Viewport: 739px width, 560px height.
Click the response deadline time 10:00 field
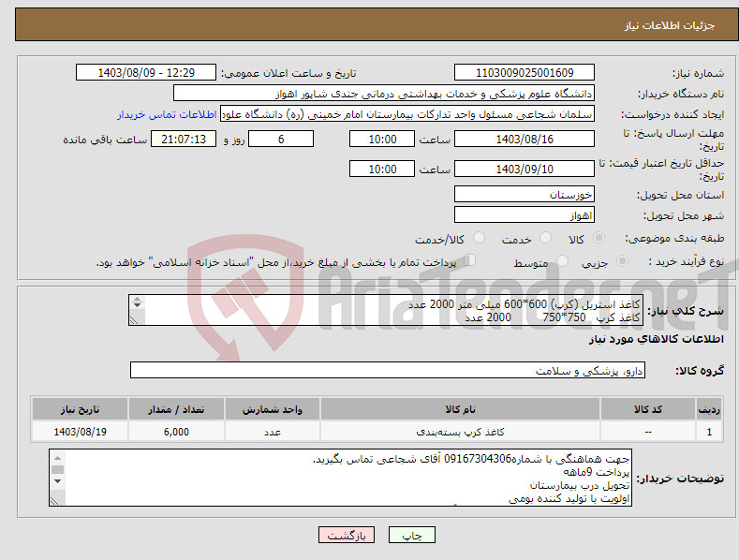(382, 139)
